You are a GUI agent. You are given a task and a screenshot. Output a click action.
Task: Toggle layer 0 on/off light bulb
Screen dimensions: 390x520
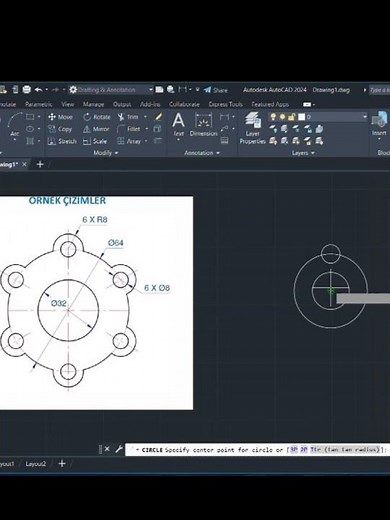(273, 117)
